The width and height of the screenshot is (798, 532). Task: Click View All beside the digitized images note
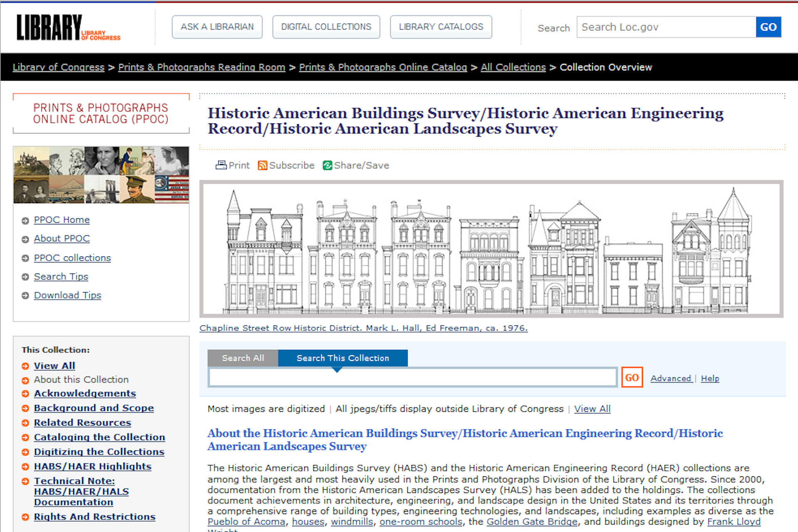(592, 409)
